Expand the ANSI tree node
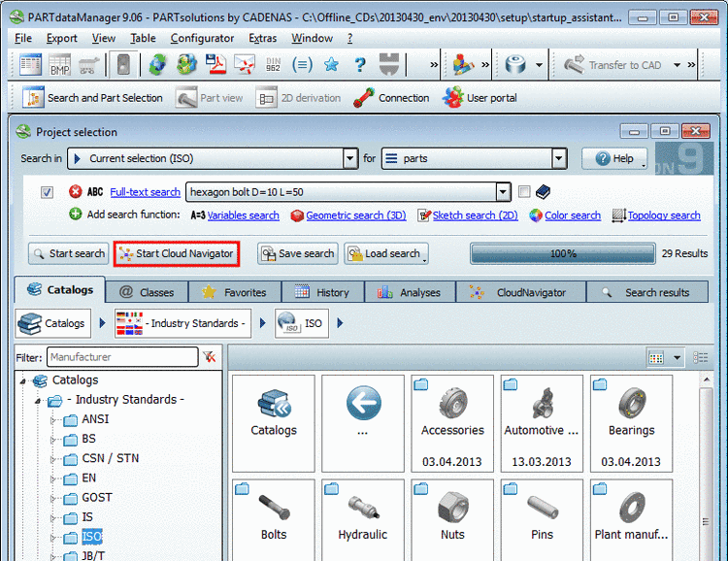The height and width of the screenshot is (561, 728). coord(53,420)
